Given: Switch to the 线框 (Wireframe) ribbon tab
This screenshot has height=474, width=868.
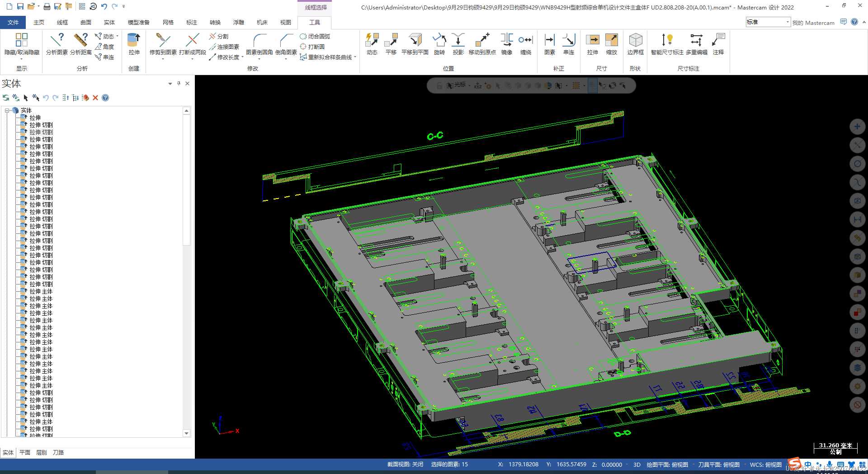Looking at the screenshot, I should tap(62, 22).
